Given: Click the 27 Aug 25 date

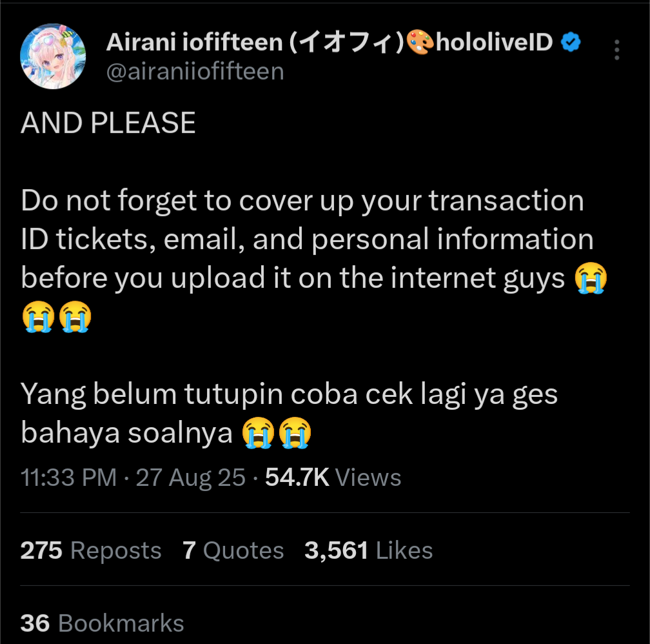Looking at the screenshot, I should pos(191,477).
